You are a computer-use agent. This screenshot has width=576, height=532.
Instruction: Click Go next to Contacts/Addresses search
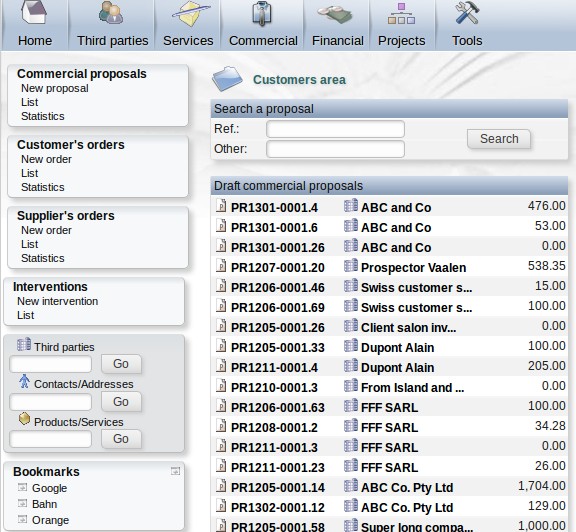121,402
